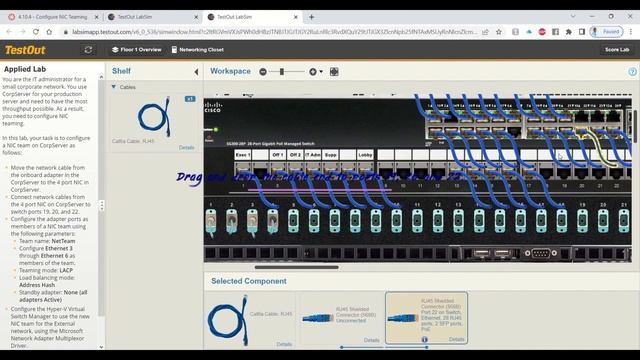
Task: Go to browser home page
Action: point(49,32)
